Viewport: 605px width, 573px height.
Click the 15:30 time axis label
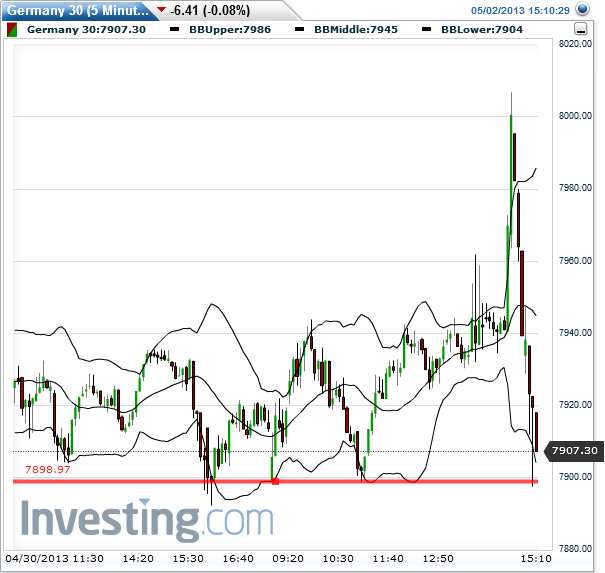tap(188, 559)
